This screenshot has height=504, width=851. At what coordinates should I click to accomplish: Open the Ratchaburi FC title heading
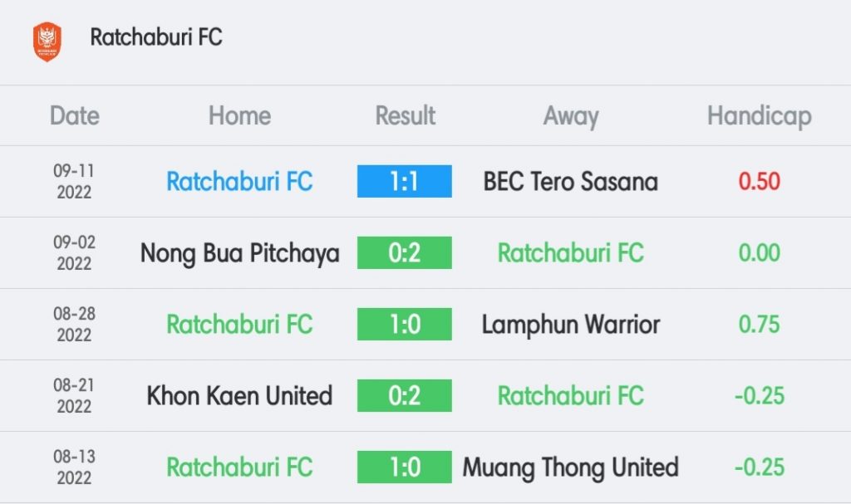click(x=156, y=37)
